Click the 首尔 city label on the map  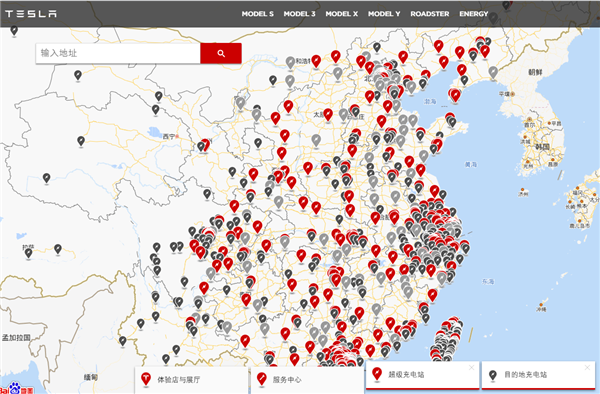[x=530, y=125]
